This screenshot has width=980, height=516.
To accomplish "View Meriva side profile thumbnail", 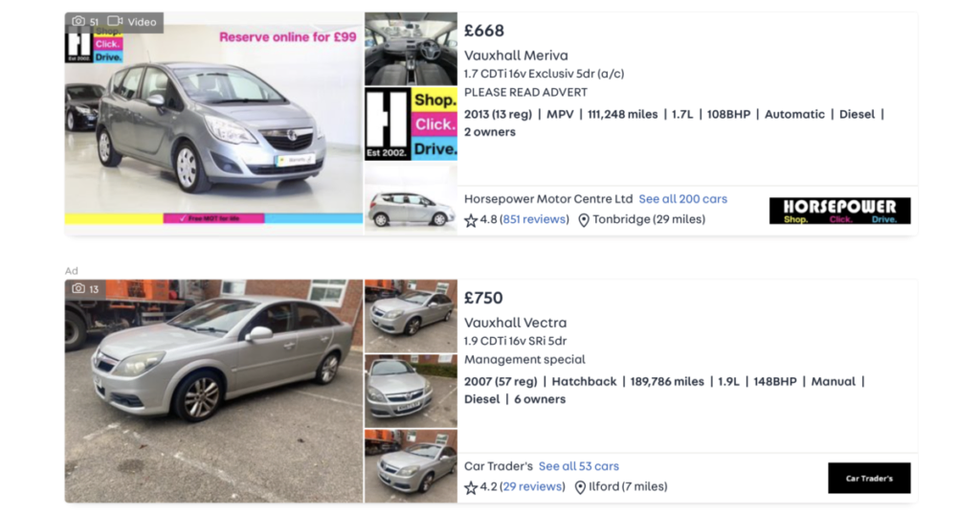I will click(x=411, y=199).
